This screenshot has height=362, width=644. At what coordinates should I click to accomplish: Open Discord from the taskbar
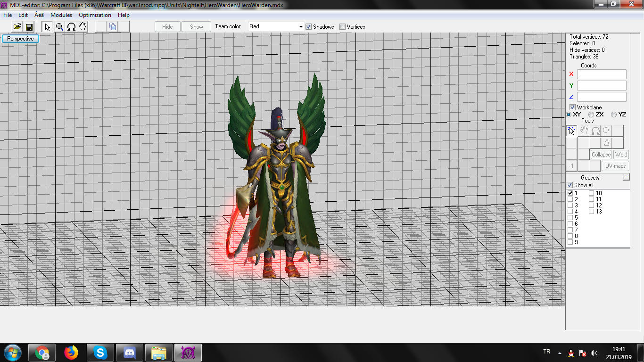pos(130,353)
